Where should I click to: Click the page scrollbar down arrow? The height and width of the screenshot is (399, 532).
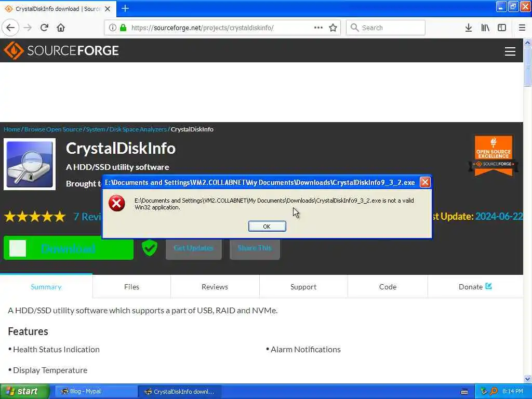[x=527, y=379]
